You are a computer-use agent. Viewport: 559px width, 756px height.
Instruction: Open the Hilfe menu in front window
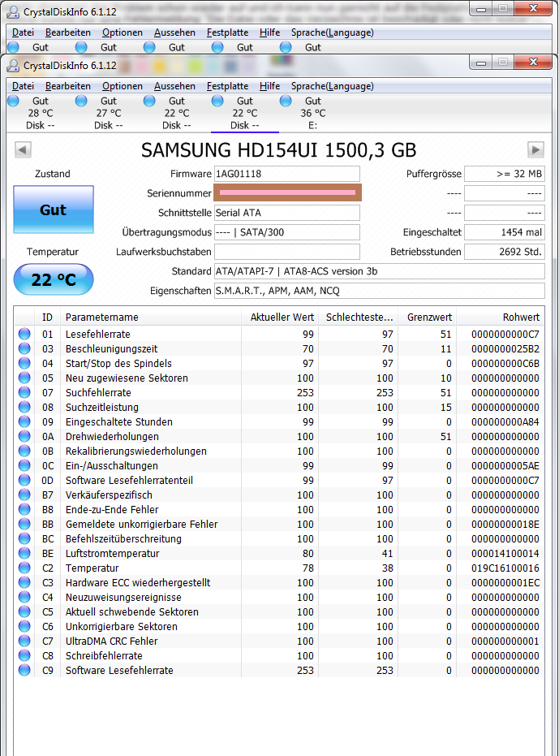point(269,86)
